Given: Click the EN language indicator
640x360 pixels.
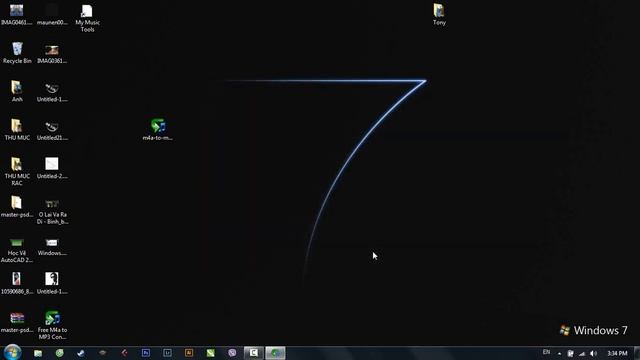Looking at the screenshot, I should coord(546,352).
